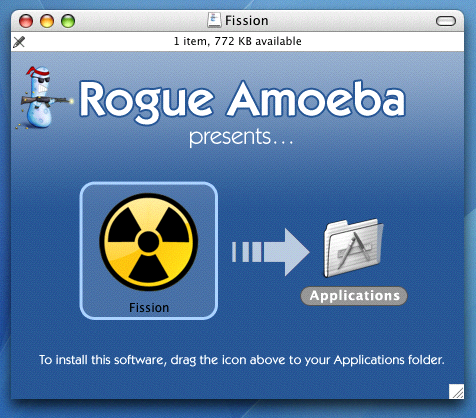476x418 pixels.
Task: Zoom the window using green button
Action: (68, 21)
